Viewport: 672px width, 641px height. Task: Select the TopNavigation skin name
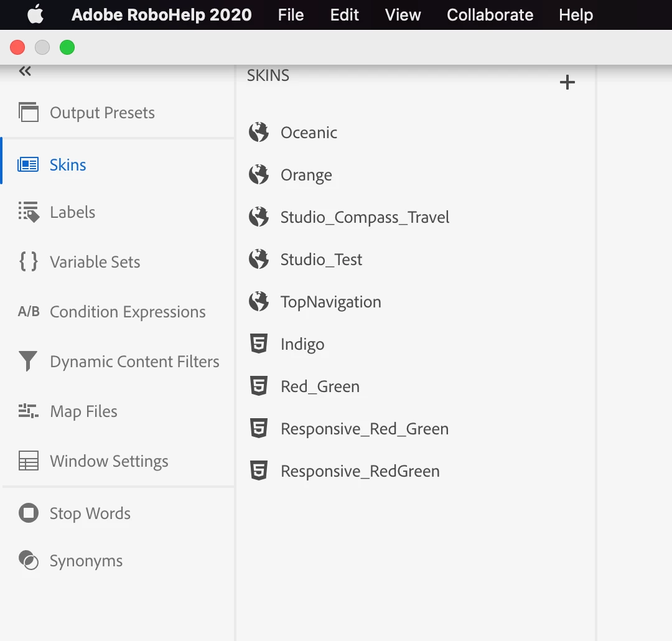coord(331,302)
